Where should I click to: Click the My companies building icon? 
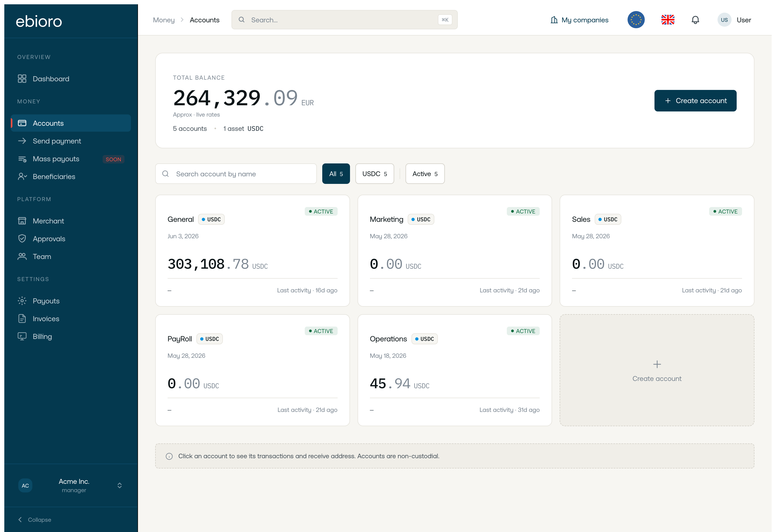pyautogui.click(x=554, y=20)
